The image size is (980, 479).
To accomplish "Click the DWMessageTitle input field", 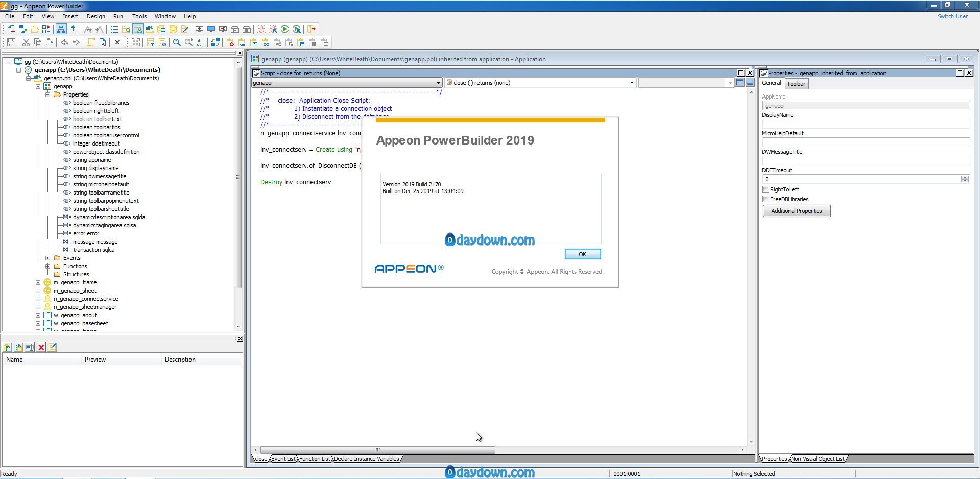I will (x=866, y=161).
